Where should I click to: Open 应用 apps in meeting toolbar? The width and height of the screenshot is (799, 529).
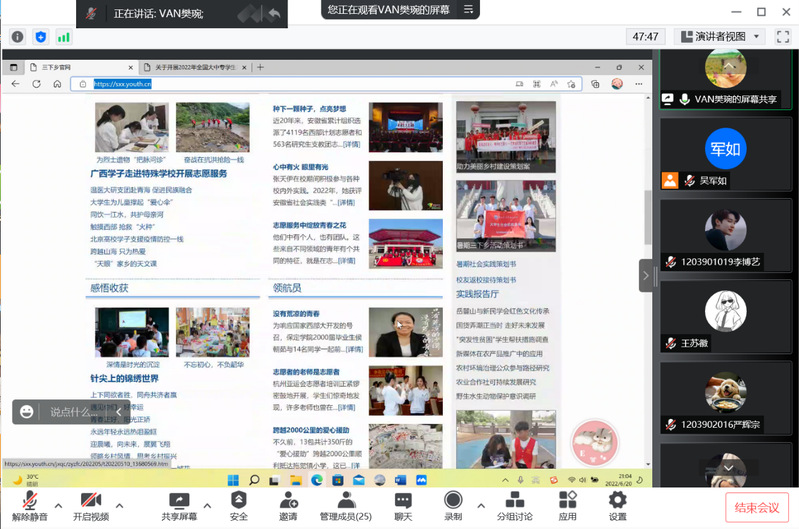click(x=568, y=505)
